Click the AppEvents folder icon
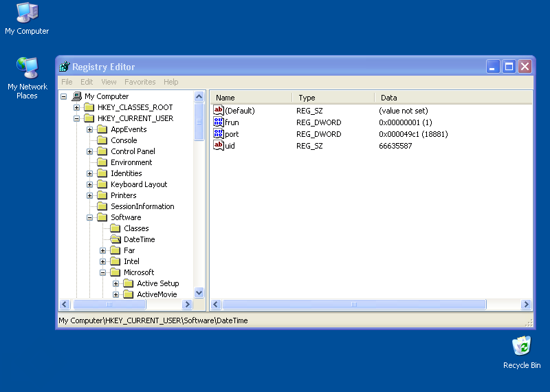550x392 pixels. point(102,129)
